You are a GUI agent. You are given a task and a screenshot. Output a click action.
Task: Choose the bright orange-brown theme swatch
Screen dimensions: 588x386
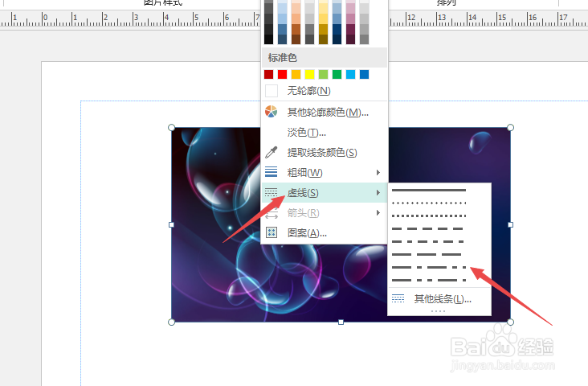296,29
